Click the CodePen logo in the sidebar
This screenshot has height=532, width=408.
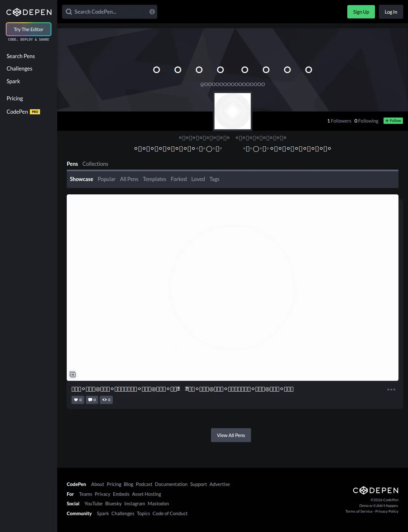click(29, 12)
